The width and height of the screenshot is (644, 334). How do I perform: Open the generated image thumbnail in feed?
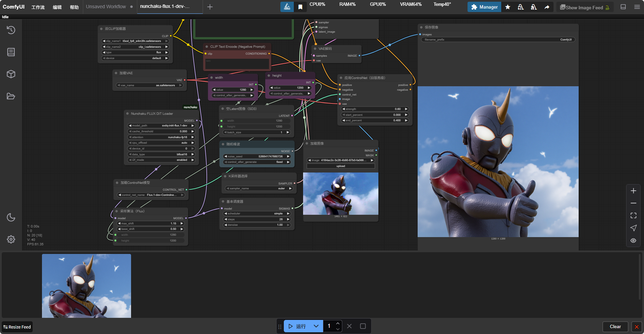(x=87, y=286)
